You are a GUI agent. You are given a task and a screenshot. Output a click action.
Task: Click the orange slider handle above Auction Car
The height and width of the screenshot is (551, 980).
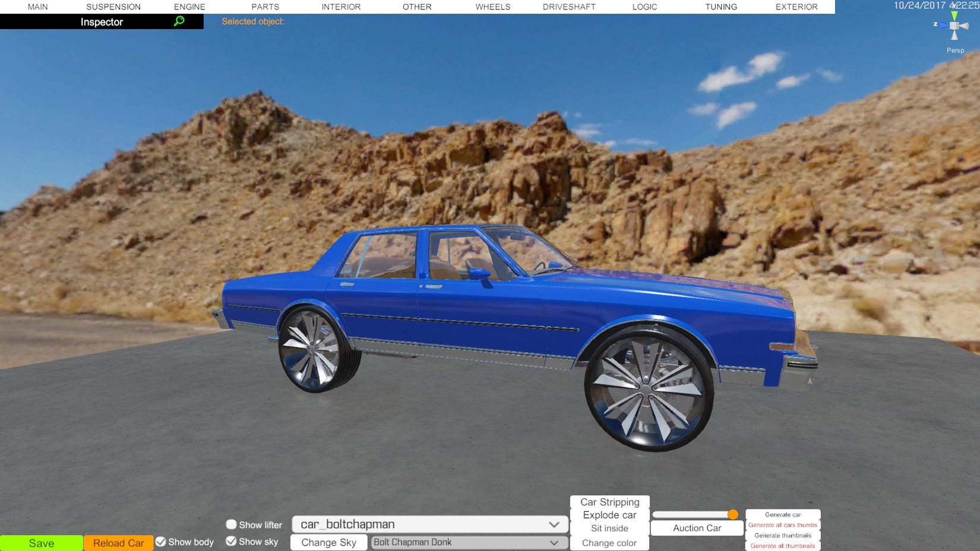(733, 514)
